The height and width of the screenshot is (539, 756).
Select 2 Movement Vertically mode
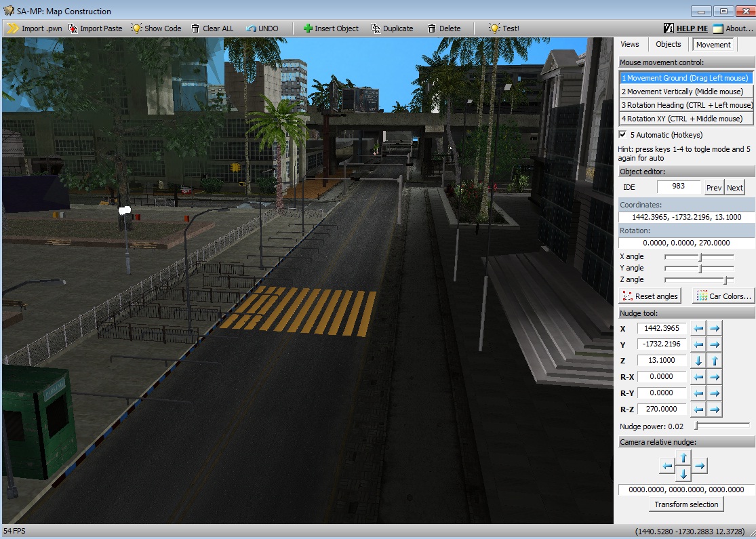[x=685, y=91]
